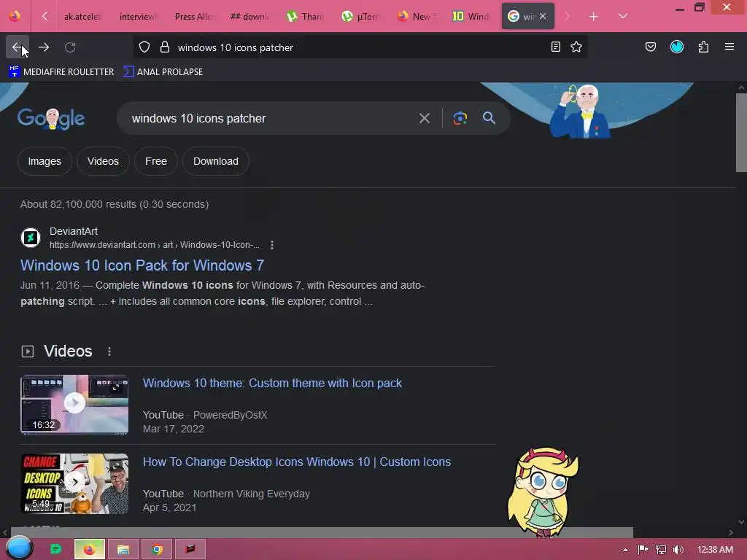Filter results by Free chip
Screen dimensions: 747x560
[x=156, y=161]
